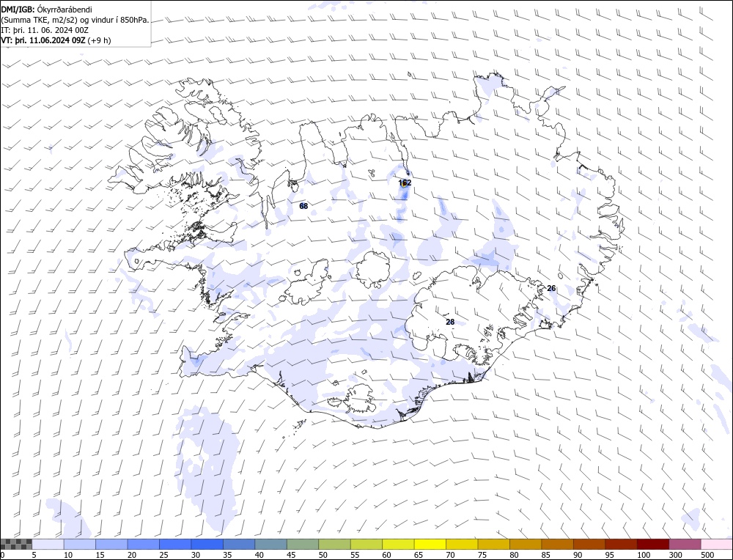
Task: Click the 30-35 deep blue legend swatch
Action: point(207,544)
